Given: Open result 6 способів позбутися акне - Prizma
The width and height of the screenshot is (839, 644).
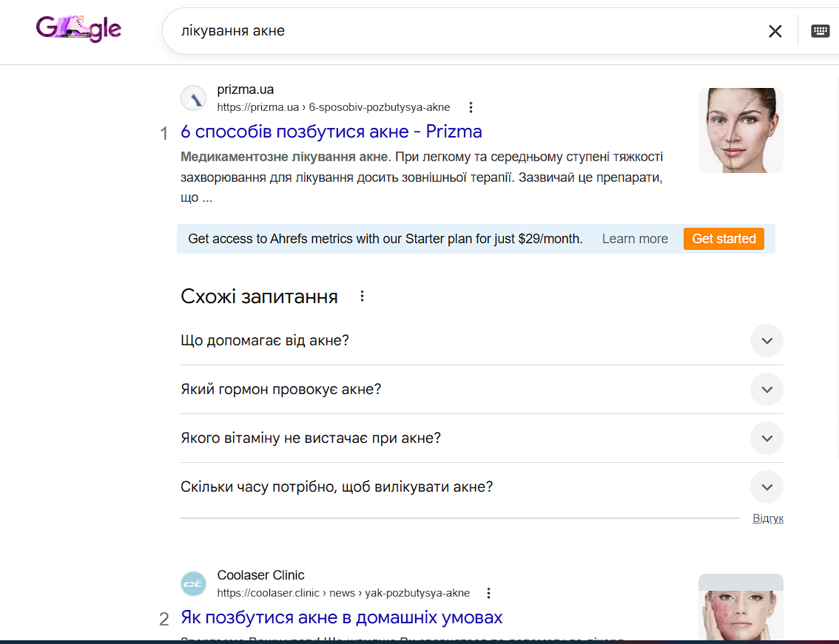Looking at the screenshot, I should click(x=331, y=132).
